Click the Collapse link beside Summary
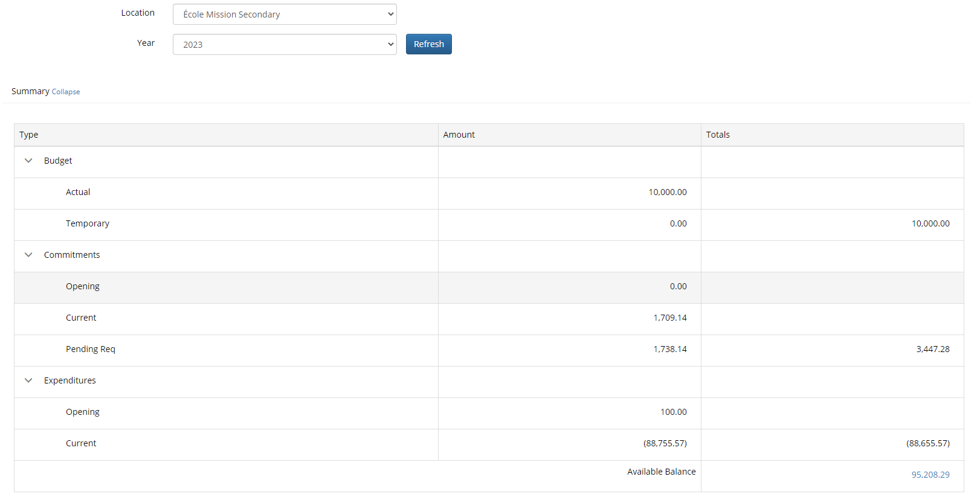980x497 pixels. click(x=66, y=92)
